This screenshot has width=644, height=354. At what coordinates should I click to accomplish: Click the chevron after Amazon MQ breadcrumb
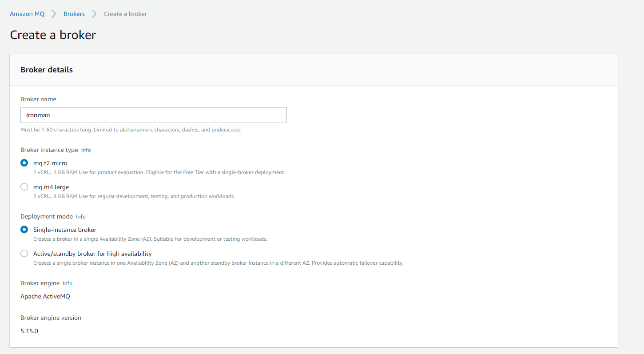[x=54, y=14]
